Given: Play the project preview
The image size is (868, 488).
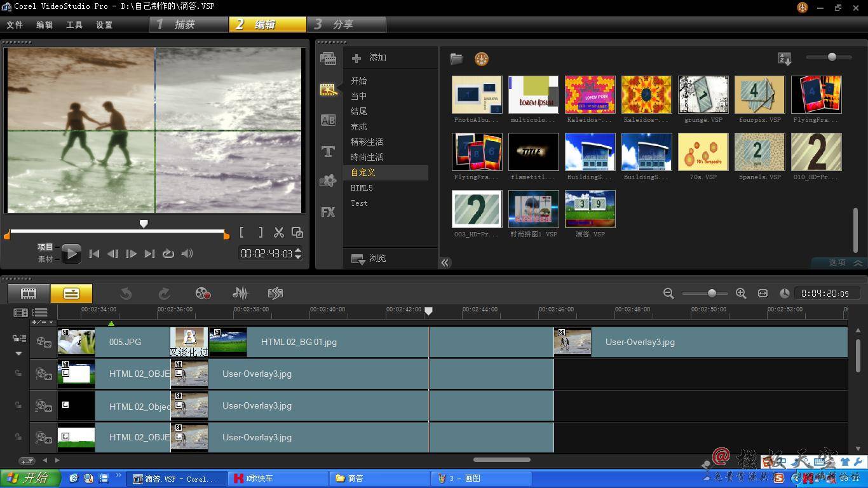Looking at the screenshot, I should pos(71,254).
